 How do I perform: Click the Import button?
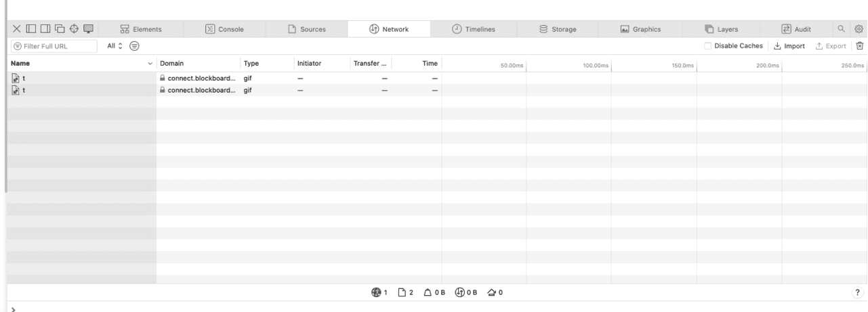(x=789, y=46)
